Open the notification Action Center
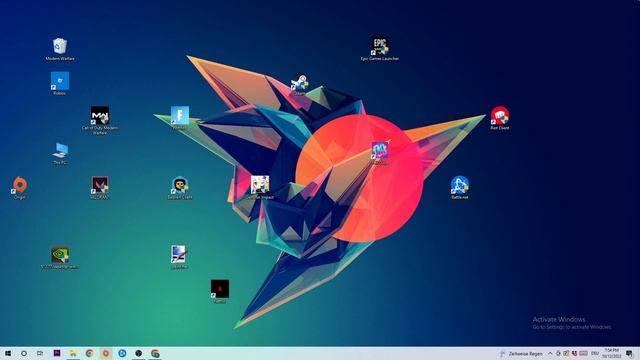The image size is (640, 360). coord(630,353)
